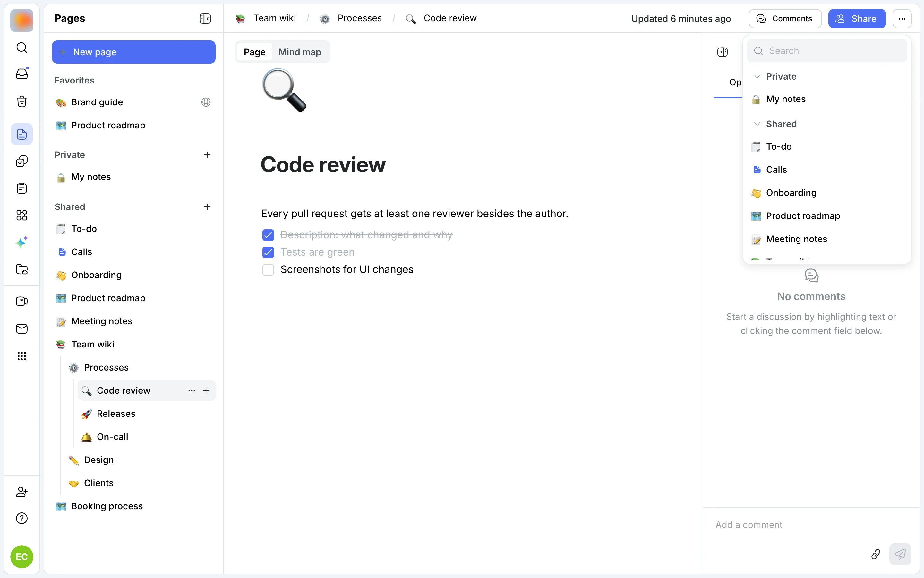Image resolution: width=924 pixels, height=578 pixels.
Task: Open My notes in sidebar
Action: tap(134, 177)
